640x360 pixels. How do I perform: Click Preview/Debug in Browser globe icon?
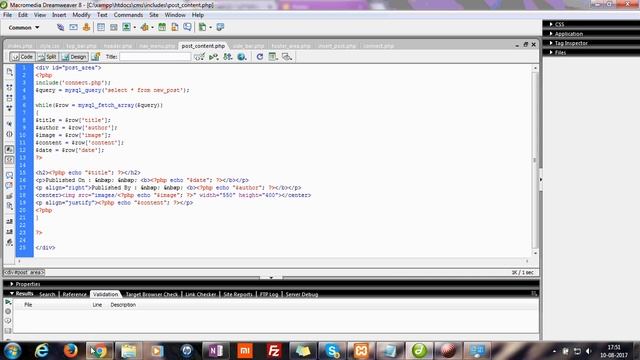[x=242, y=57]
